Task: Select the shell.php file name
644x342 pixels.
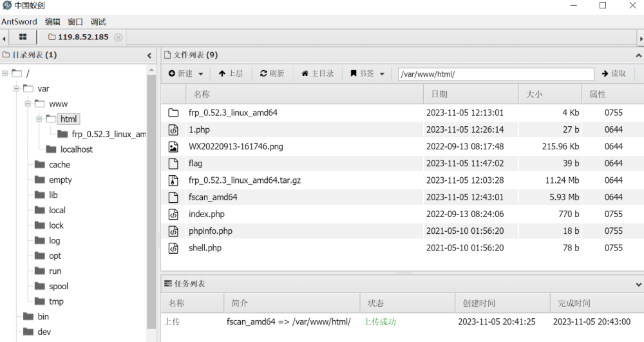Action: coord(205,247)
